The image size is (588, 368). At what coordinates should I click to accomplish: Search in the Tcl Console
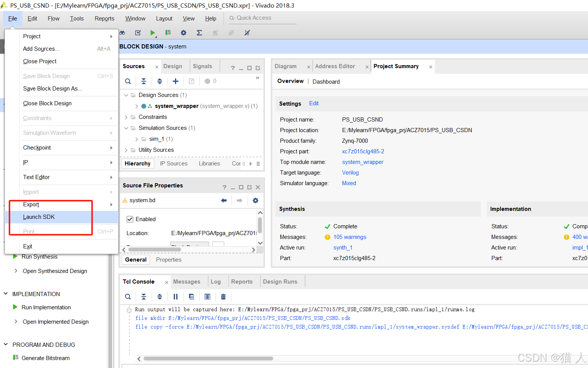pos(128,296)
